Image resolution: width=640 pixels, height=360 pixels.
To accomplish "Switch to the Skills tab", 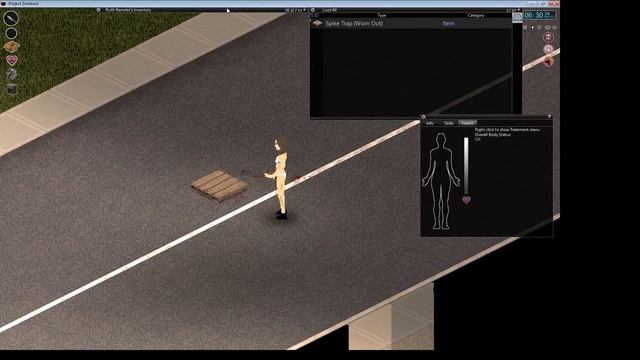I will pos(449,123).
